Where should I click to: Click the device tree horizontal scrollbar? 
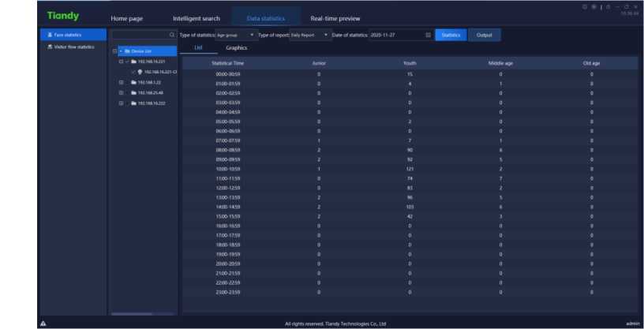[132, 314]
